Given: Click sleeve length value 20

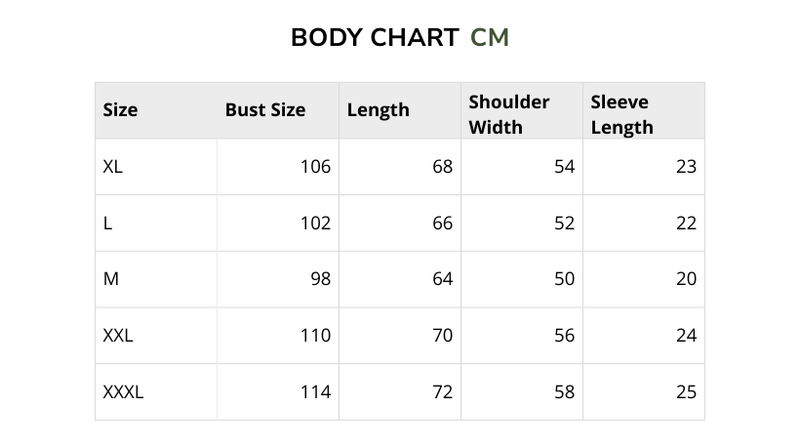Looking at the screenshot, I should 686,279.
